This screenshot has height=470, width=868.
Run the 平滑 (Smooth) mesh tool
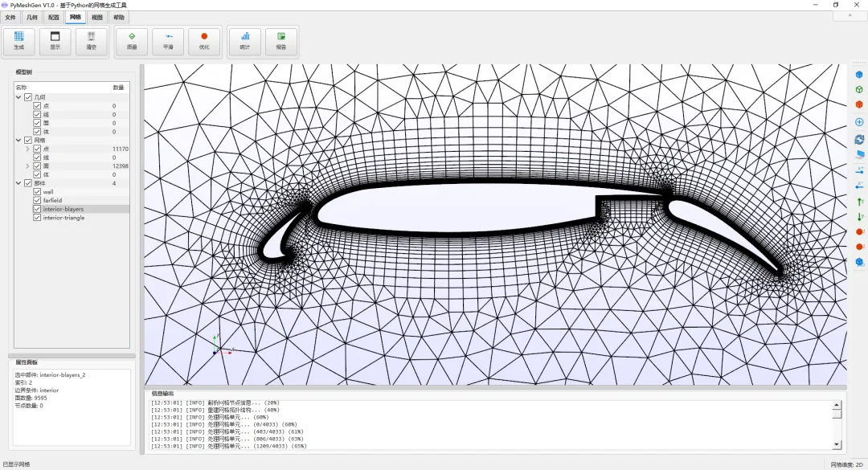[168, 41]
